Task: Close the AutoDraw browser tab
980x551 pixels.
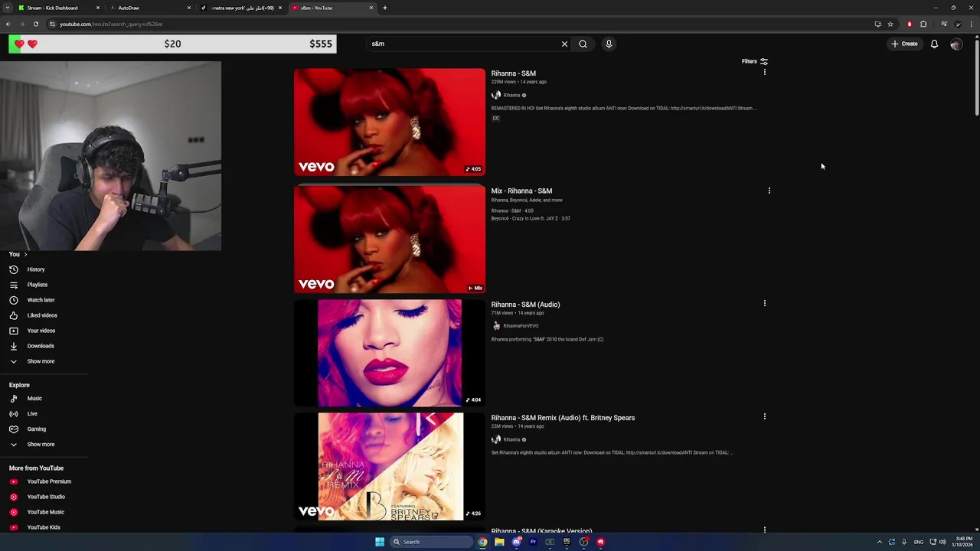Action: [189, 8]
